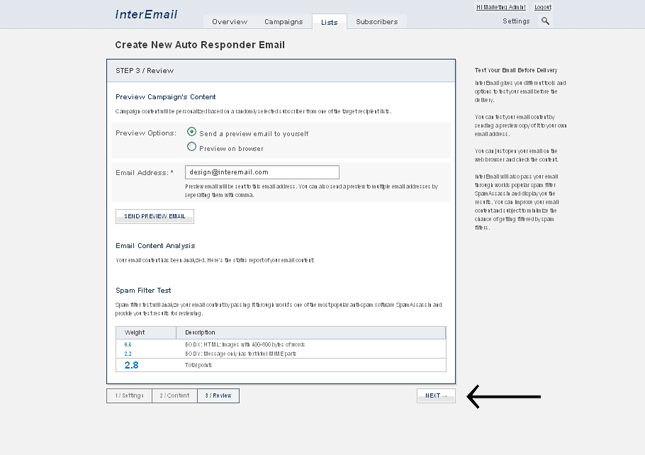Click the search magnifier icon
Screen dimensions: 645x455
pos(545,21)
